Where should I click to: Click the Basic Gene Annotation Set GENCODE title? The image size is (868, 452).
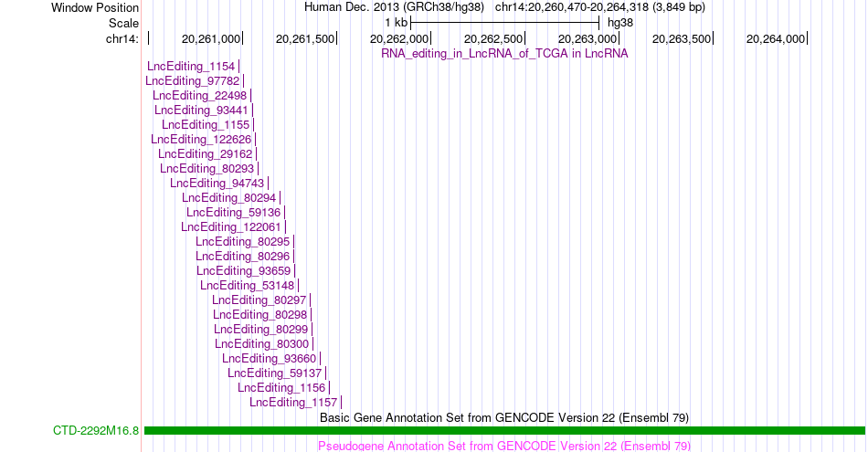[504, 417]
